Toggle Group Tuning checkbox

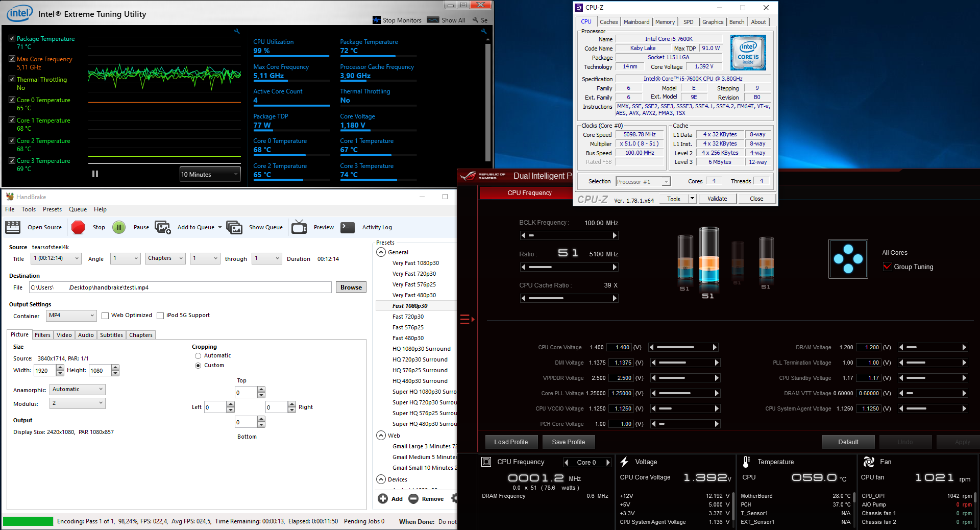(888, 267)
